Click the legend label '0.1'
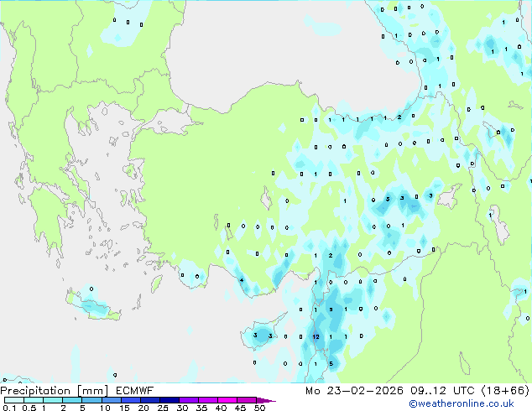Screen dimensions: 532x411 (9, 408)
